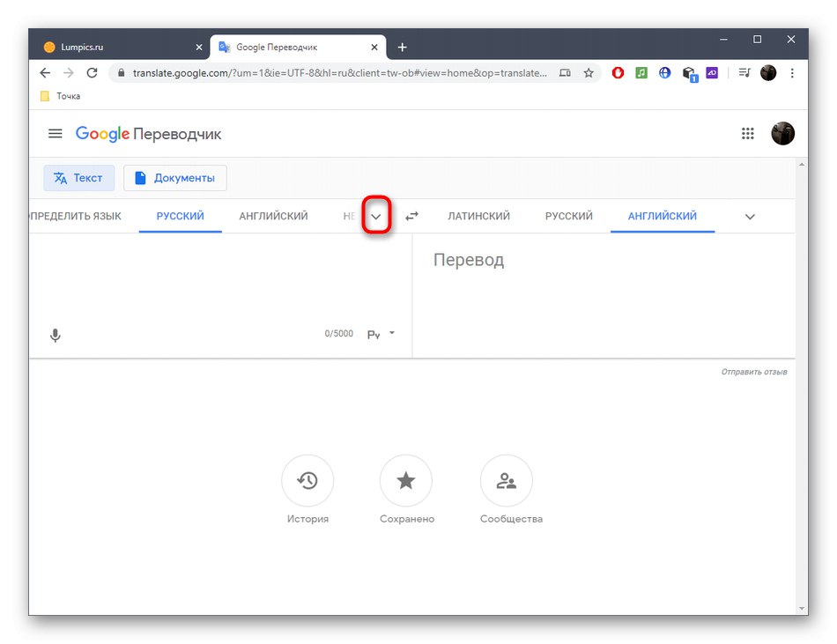Click the Google Переводчик logo
Image resolution: width=837 pixels, height=644 pixels.
pos(148,134)
